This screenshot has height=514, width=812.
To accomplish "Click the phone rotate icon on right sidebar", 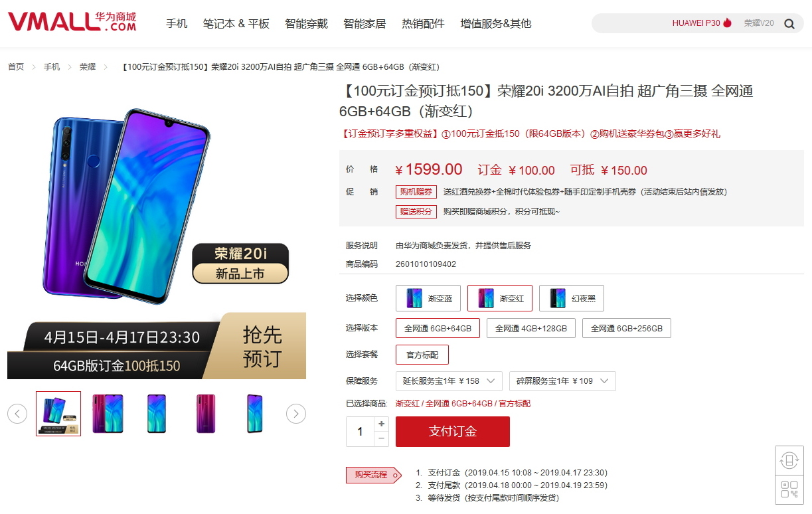I will [789, 460].
